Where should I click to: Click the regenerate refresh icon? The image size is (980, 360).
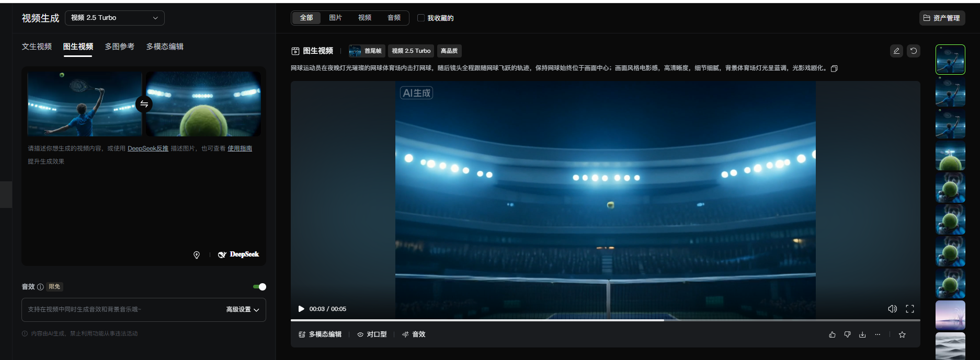914,51
